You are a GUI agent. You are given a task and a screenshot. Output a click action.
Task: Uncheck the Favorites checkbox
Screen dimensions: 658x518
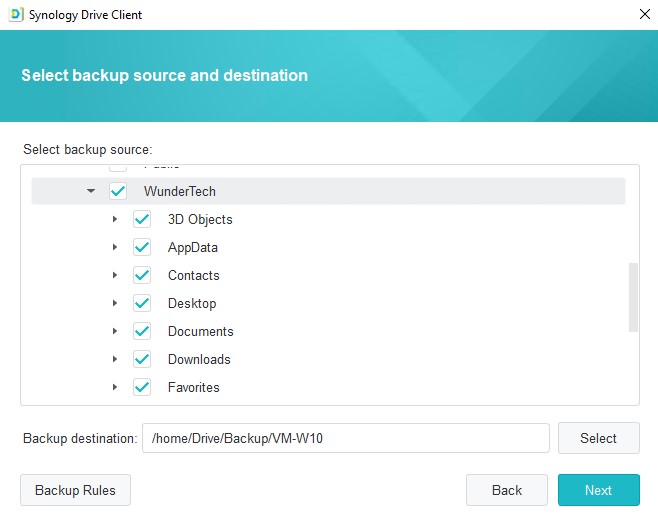click(x=142, y=387)
